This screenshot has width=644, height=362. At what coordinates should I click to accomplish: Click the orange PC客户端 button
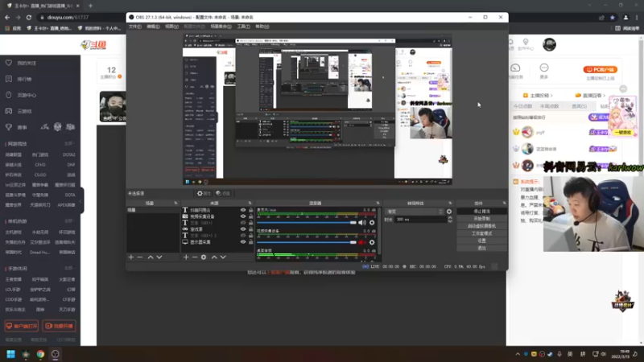(600, 70)
